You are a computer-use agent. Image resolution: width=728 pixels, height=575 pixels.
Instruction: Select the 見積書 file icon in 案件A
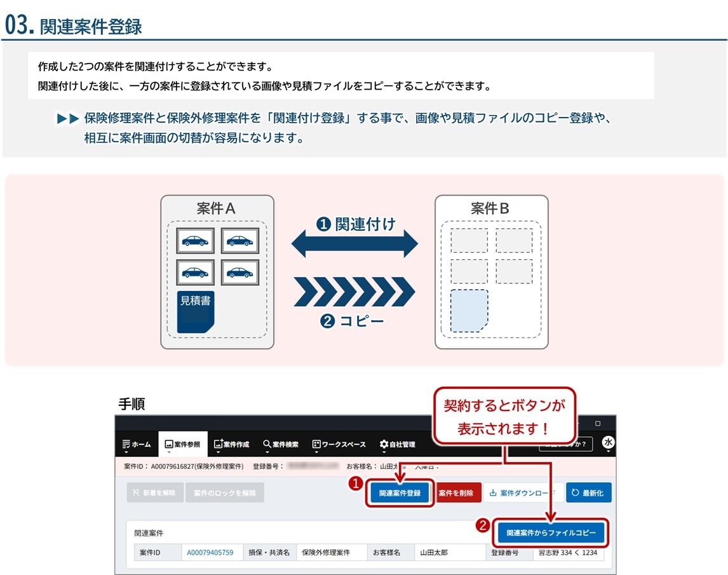point(195,311)
